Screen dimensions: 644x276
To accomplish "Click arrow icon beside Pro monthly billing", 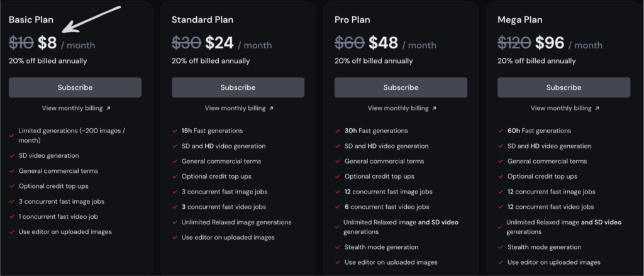I will 434,108.
